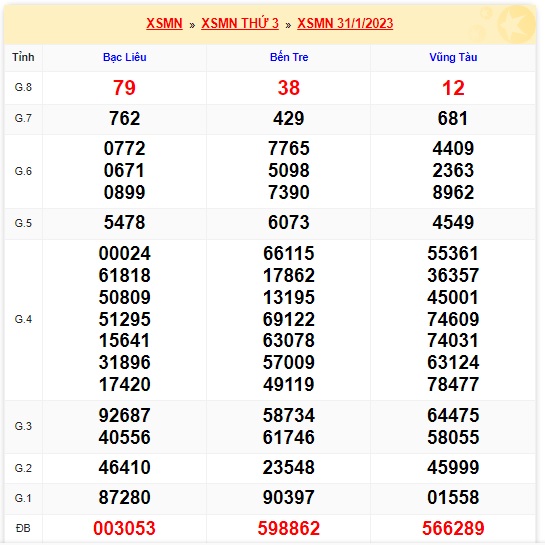
Task: Select the G.4 number 00024
Action: click(124, 253)
